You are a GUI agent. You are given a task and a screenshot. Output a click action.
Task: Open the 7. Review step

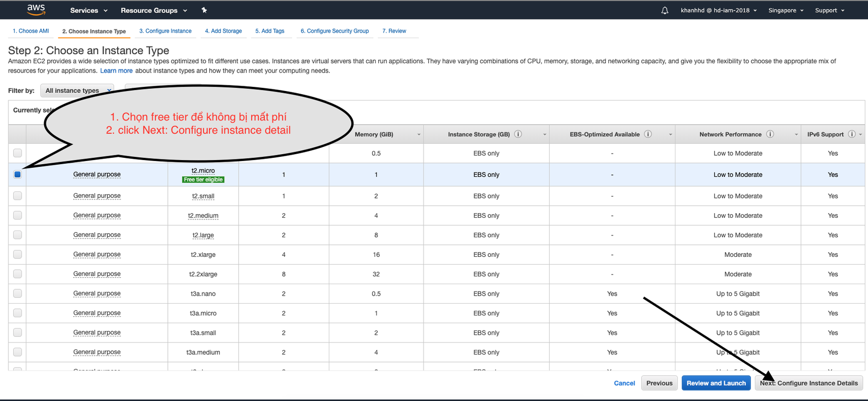394,31
